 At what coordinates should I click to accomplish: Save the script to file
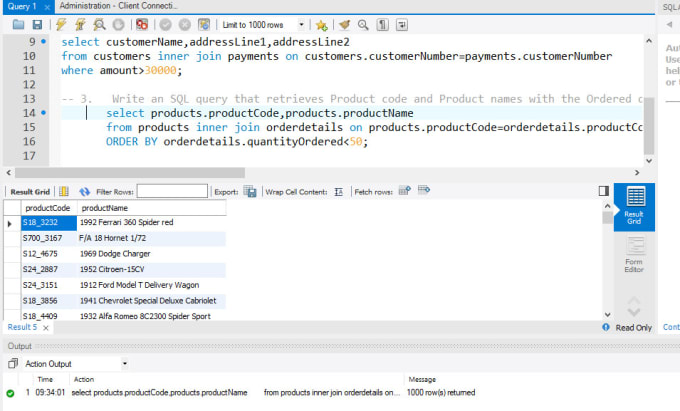coord(37,25)
